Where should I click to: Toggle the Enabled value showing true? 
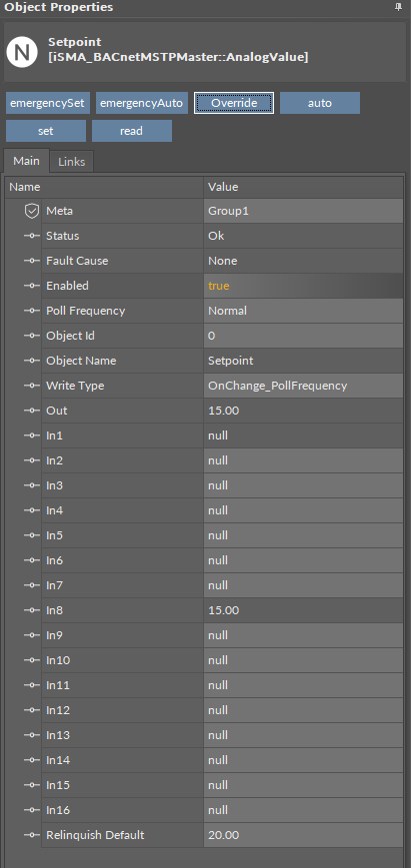coord(303,286)
